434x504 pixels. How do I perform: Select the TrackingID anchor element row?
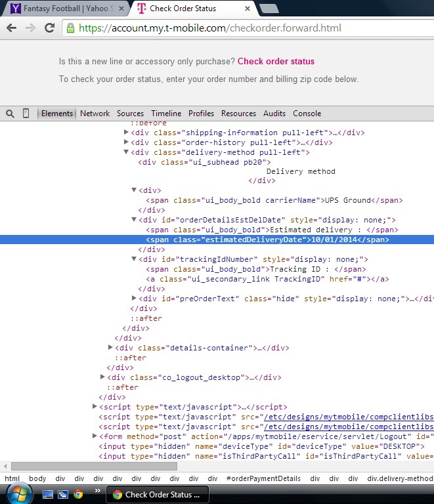[x=267, y=280]
